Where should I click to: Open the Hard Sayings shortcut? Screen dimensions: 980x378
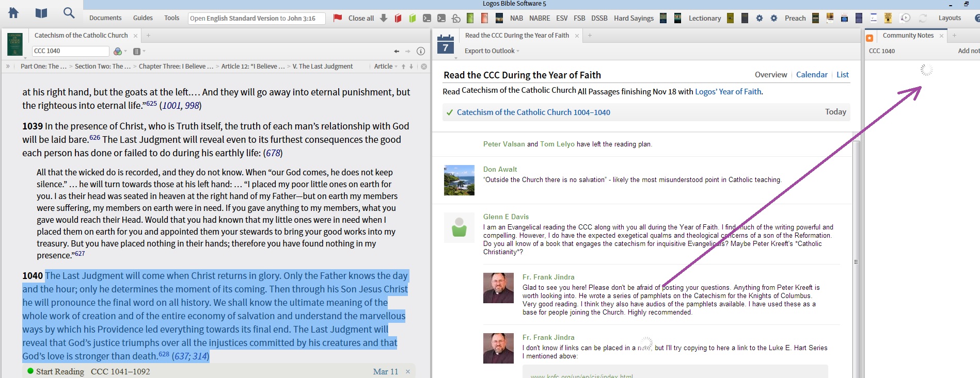tap(634, 18)
